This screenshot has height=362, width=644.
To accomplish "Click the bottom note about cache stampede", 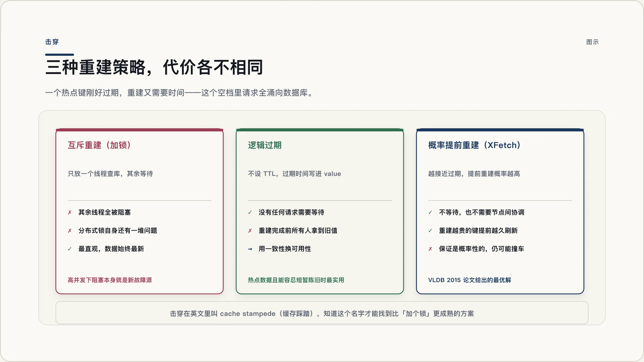I will pos(322,313).
